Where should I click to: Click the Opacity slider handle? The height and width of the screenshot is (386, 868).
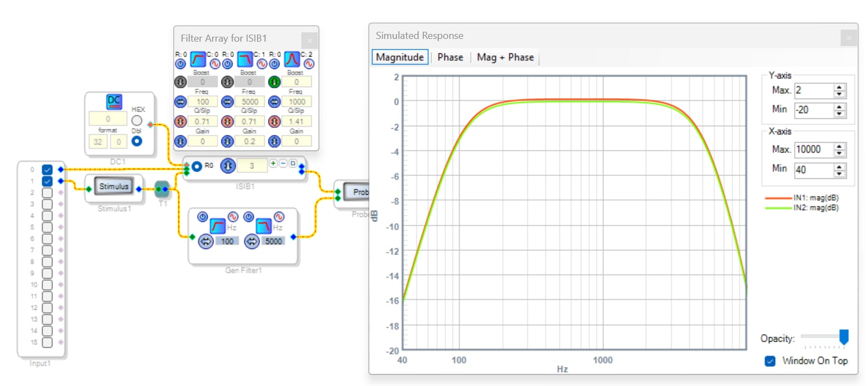click(x=844, y=337)
